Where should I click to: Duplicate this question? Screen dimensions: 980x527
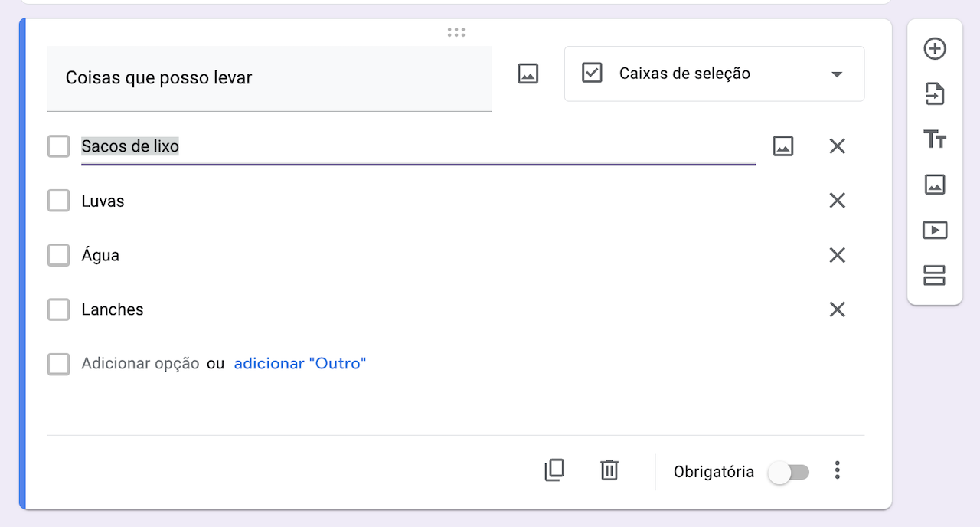coord(554,470)
